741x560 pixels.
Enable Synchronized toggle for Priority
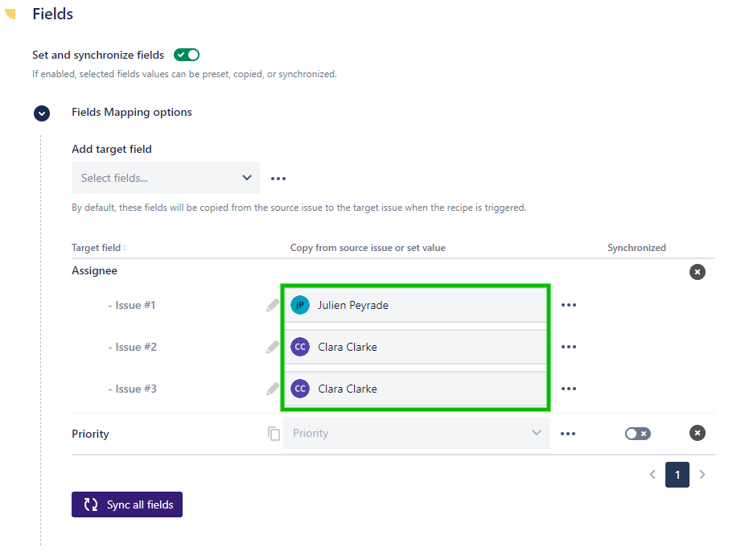tap(637, 434)
